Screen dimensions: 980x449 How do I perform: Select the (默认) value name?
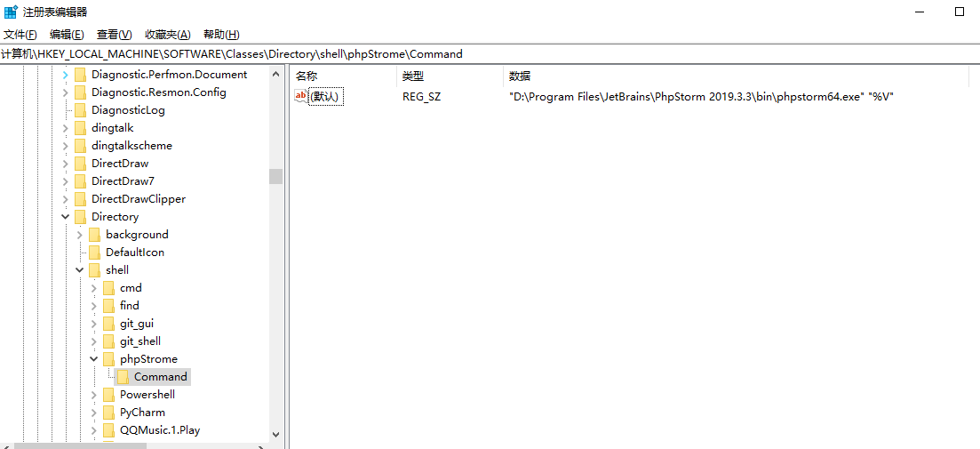click(326, 97)
